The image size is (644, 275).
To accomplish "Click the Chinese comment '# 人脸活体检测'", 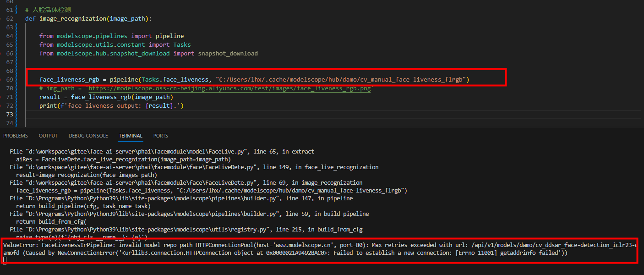I will pos(48,10).
